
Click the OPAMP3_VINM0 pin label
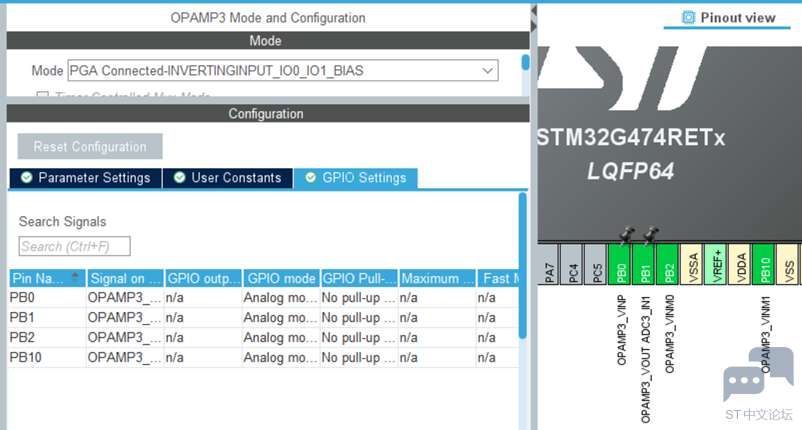click(670, 334)
